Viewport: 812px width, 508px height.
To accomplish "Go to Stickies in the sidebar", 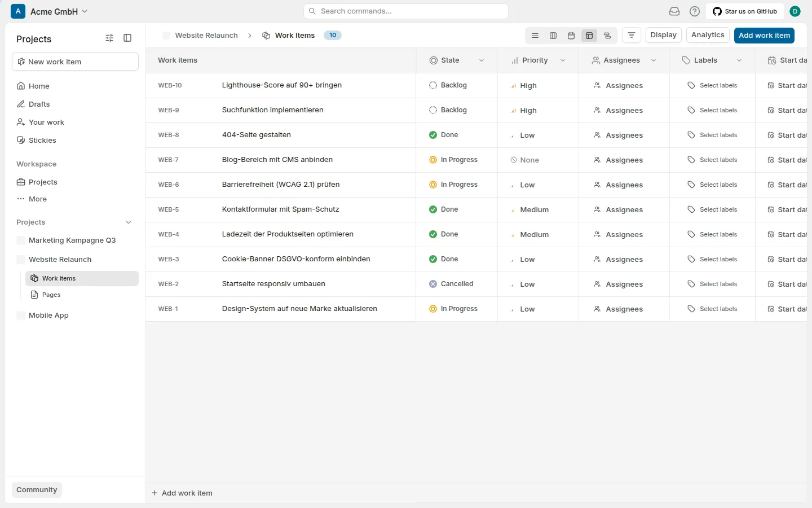I will (x=42, y=140).
